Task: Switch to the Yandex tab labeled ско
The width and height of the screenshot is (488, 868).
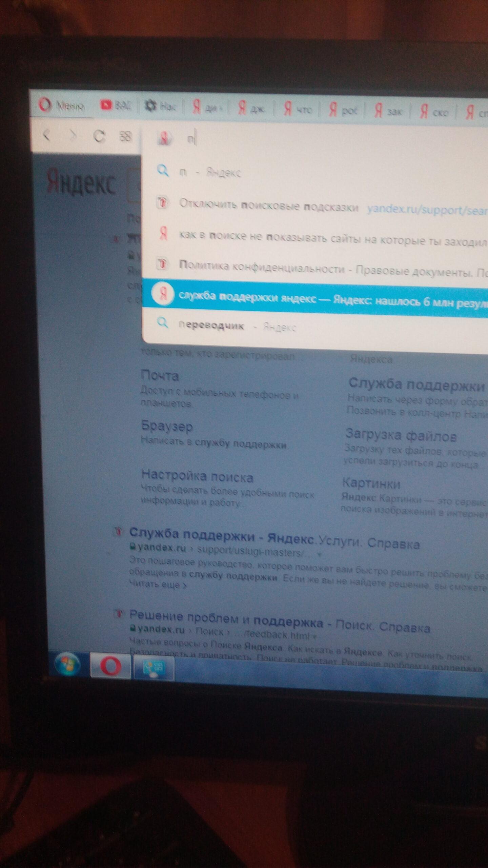Action: point(434,112)
